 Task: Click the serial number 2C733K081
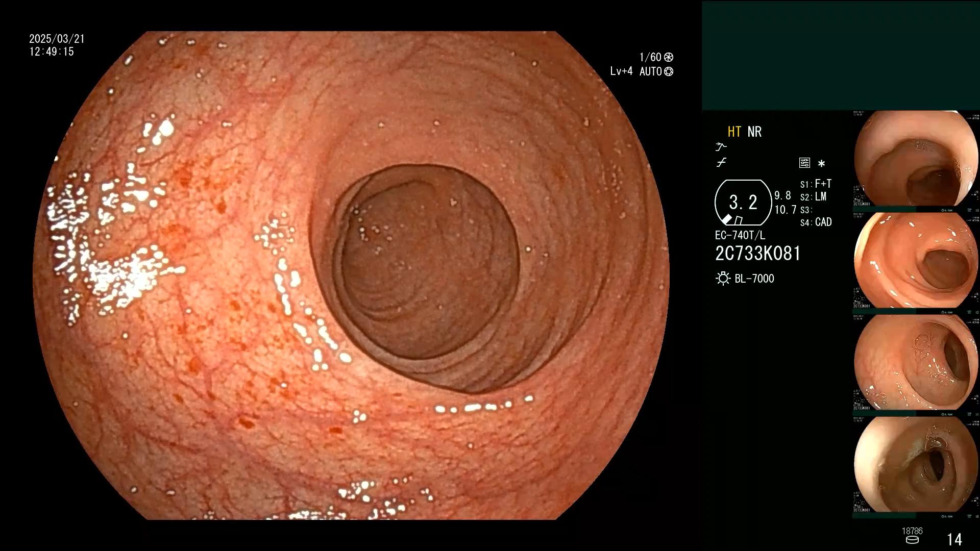758,254
